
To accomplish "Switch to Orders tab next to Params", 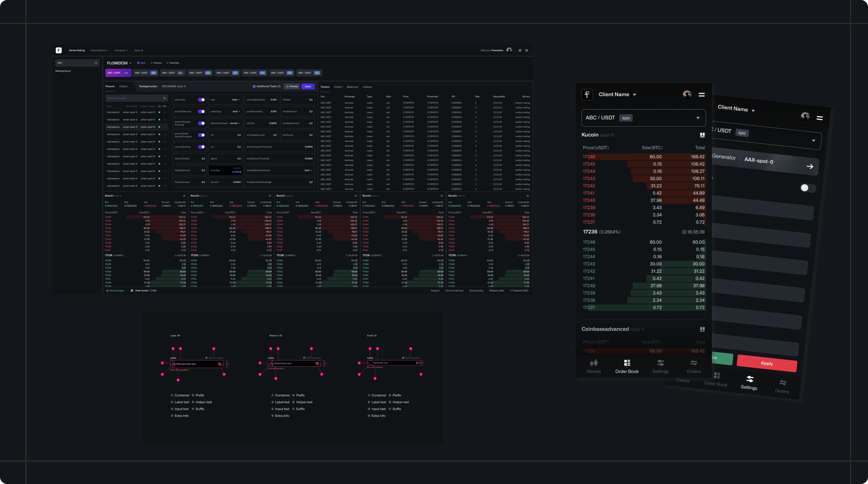I will point(123,86).
